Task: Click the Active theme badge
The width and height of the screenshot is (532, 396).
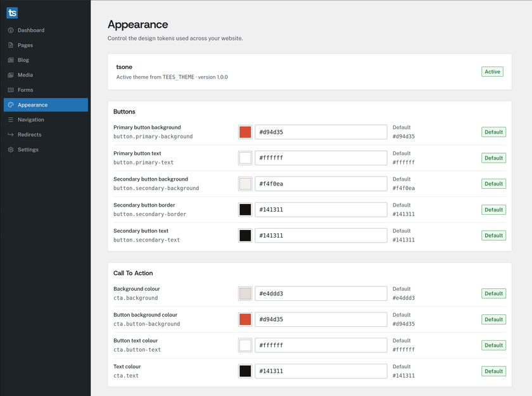Action: 492,72
